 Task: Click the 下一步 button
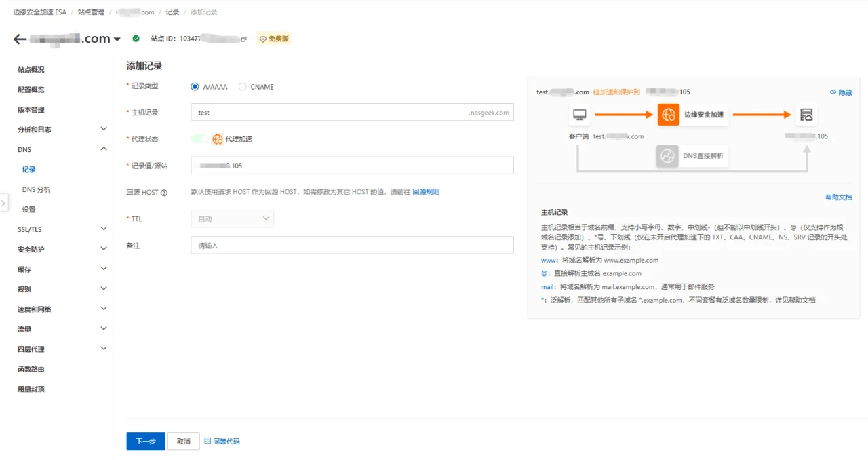(146, 441)
